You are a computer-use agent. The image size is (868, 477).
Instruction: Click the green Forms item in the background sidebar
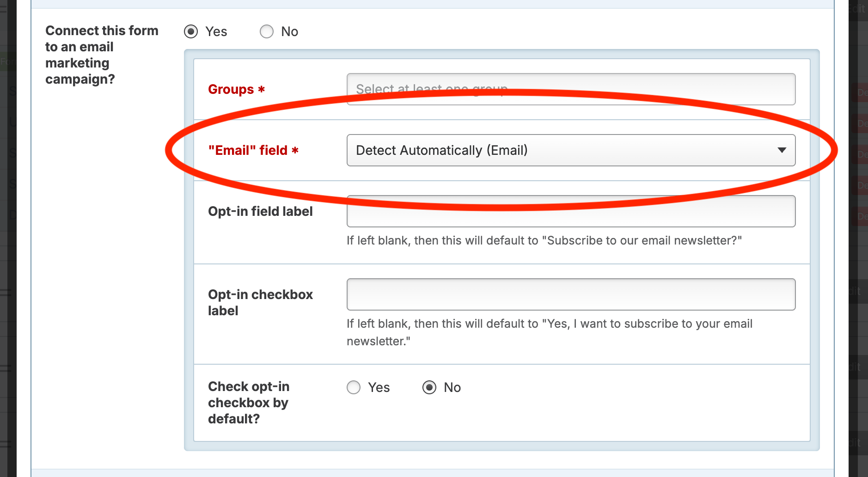(6, 61)
